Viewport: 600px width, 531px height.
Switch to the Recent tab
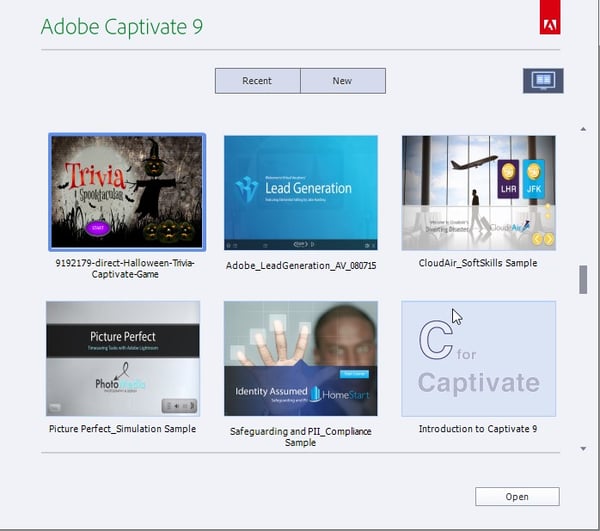[258, 81]
